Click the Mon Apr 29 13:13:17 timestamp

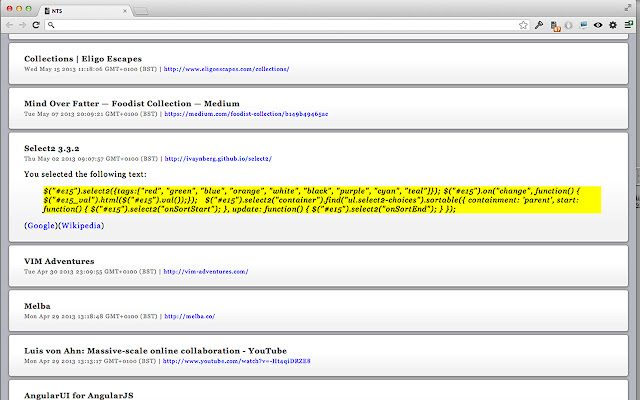(x=90, y=361)
